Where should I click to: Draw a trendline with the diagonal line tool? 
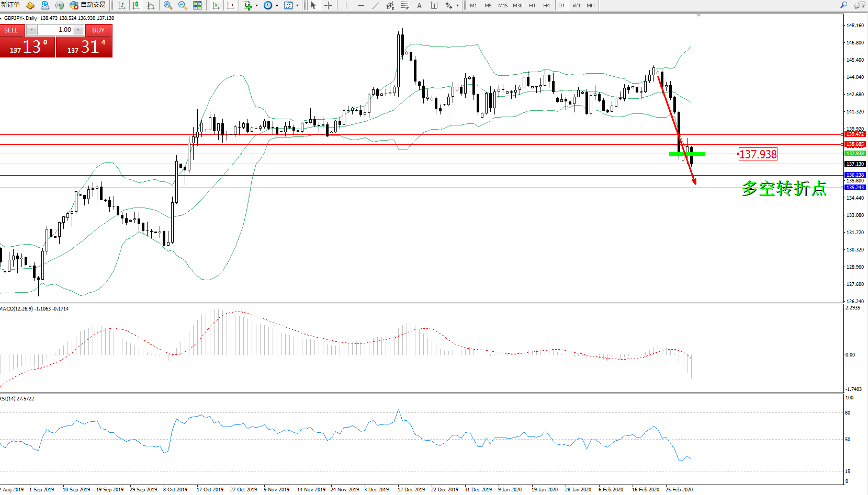375,5
